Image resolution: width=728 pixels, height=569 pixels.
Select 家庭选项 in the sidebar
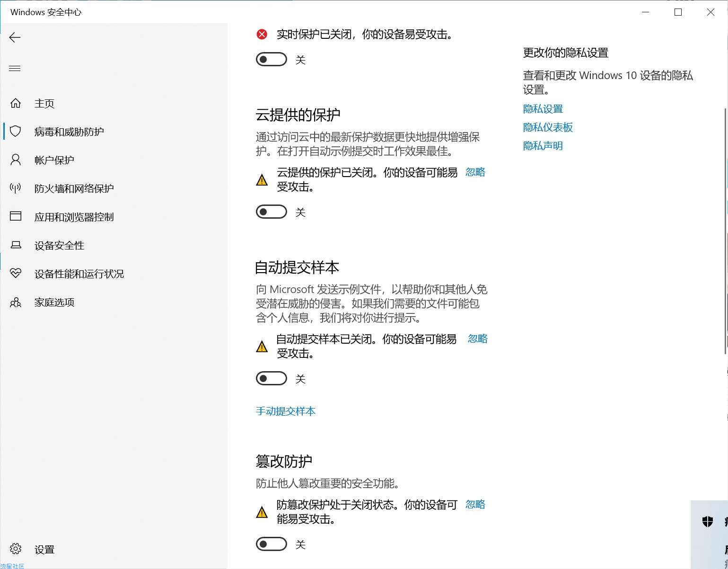click(x=54, y=302)
